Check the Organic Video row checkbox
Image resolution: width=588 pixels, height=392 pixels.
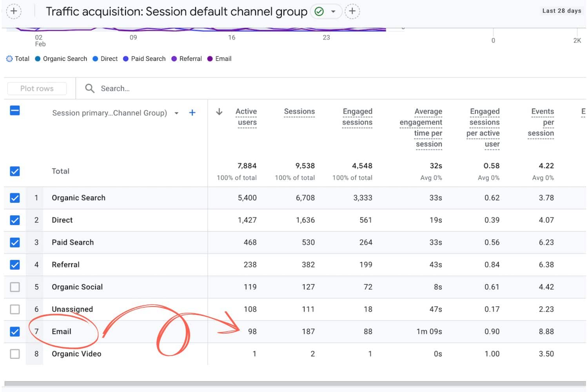click(x=15, y=354)
